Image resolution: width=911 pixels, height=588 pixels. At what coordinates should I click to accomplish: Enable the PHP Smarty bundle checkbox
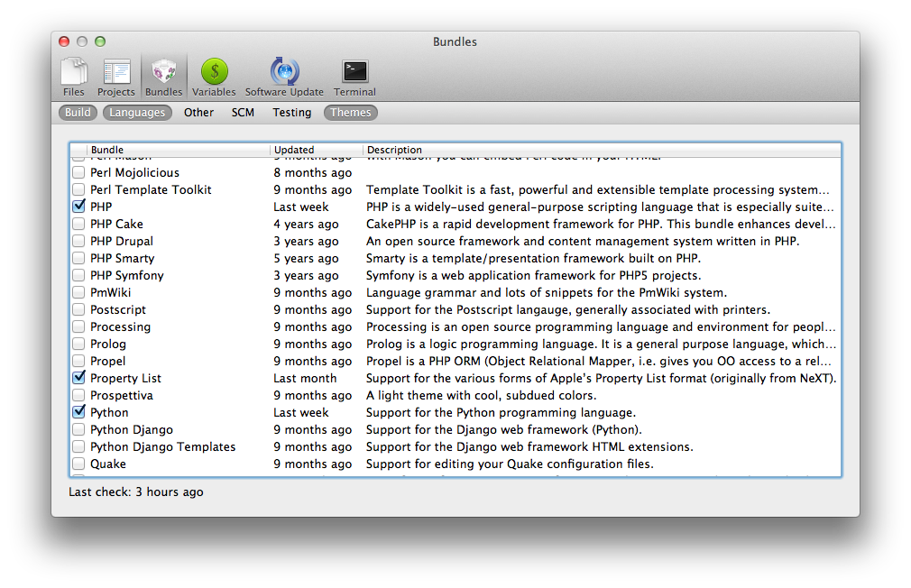78,258
